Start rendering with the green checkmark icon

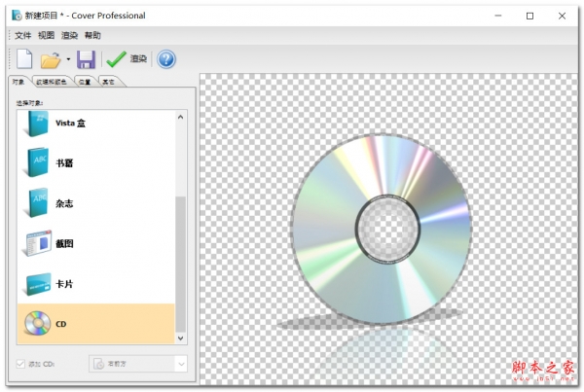pyautogui.click(x=116, y=59)
